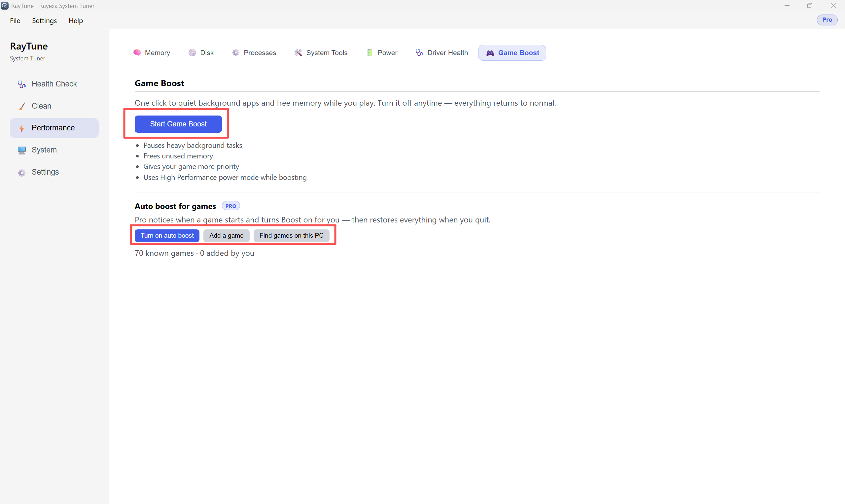Open the Help menu
845x504 pixels.
[76, 21]
